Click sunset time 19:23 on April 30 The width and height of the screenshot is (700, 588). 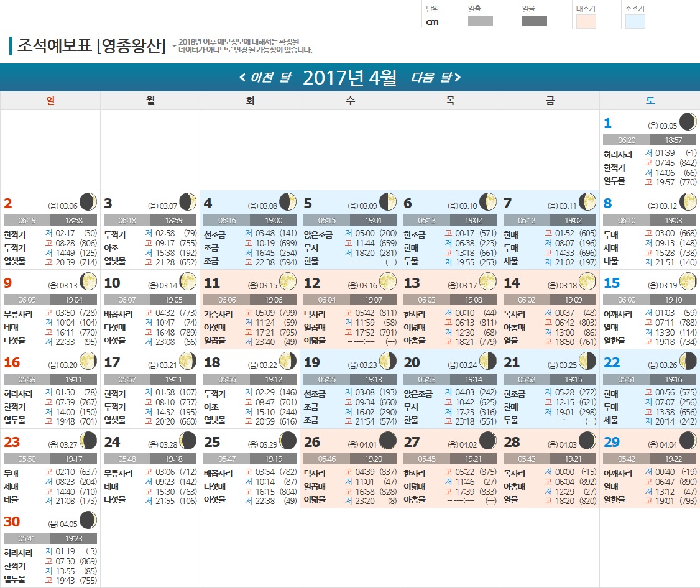click(73, 538)
